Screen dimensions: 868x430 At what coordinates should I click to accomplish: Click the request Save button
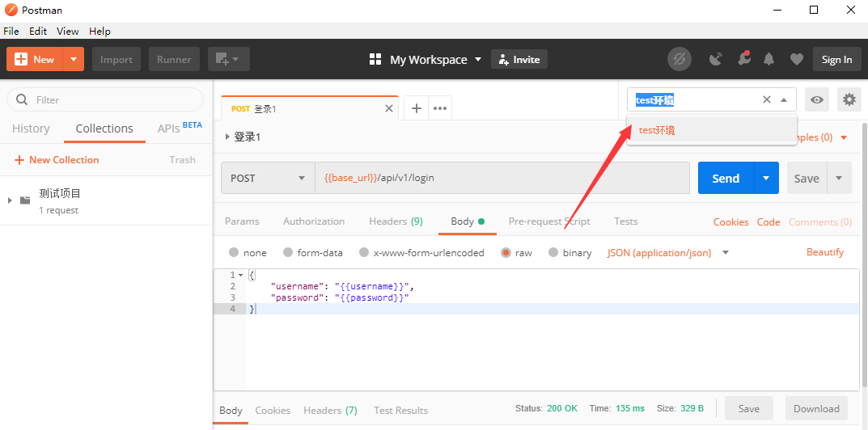(807, 178)
